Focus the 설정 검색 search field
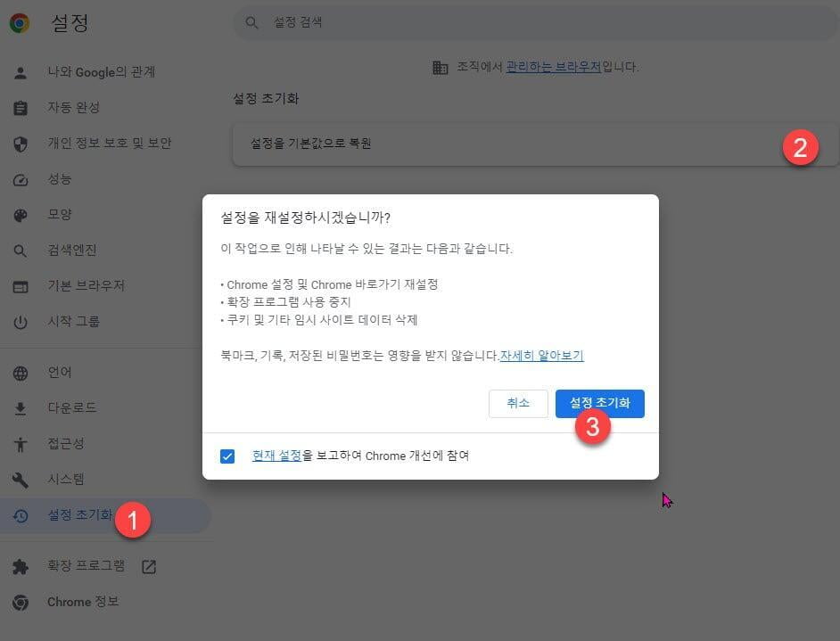Image resolution: width=840 pixels, height=641 pixels. [536, 22]
